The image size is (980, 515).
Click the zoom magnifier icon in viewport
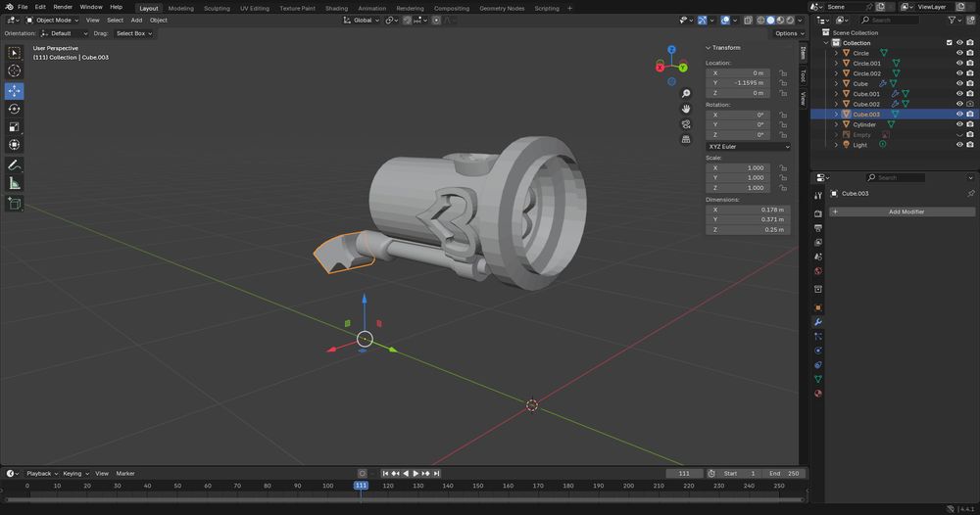coord(686,91)
